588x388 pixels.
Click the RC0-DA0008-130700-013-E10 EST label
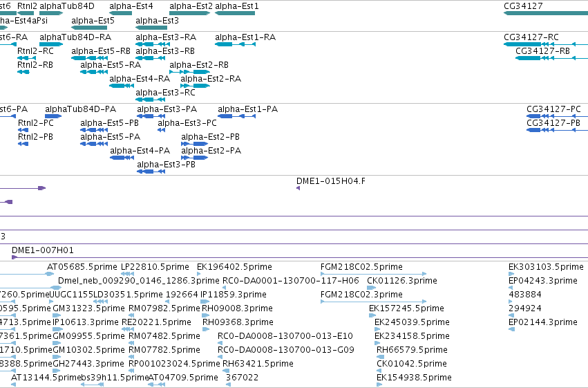click(285, 336)
